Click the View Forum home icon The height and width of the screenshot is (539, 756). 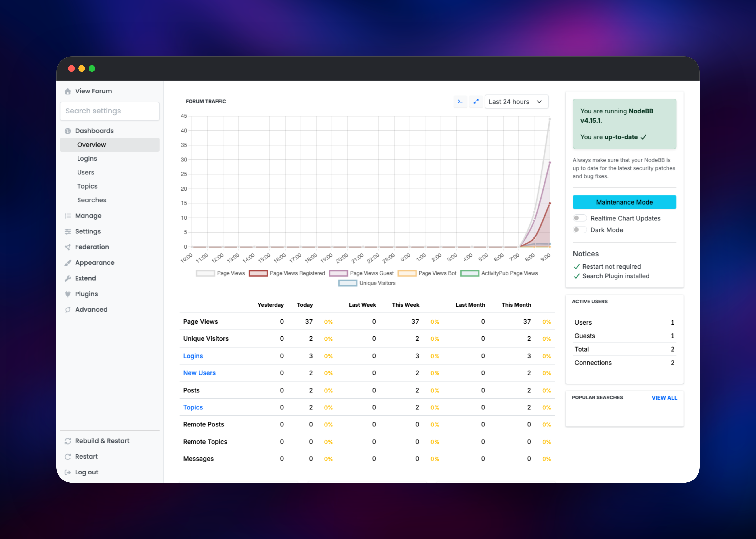click(x=68, y=91)
